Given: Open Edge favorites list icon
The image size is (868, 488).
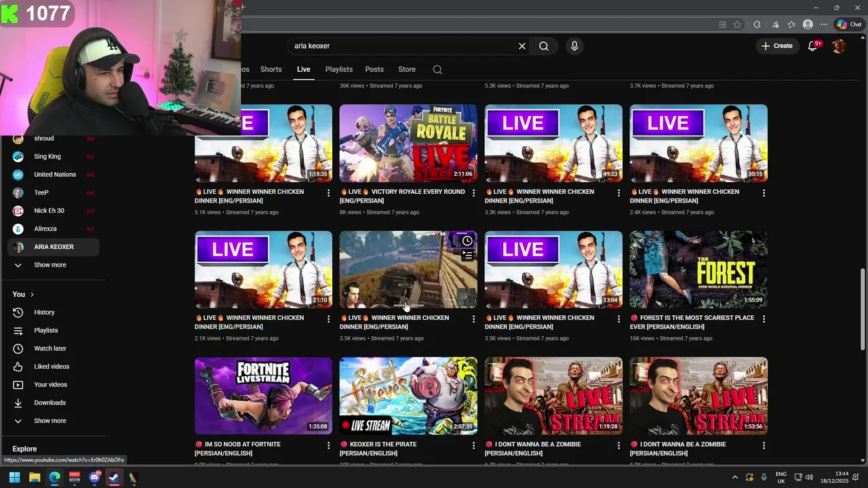Looking at the screenshot, I should point(791,24).
